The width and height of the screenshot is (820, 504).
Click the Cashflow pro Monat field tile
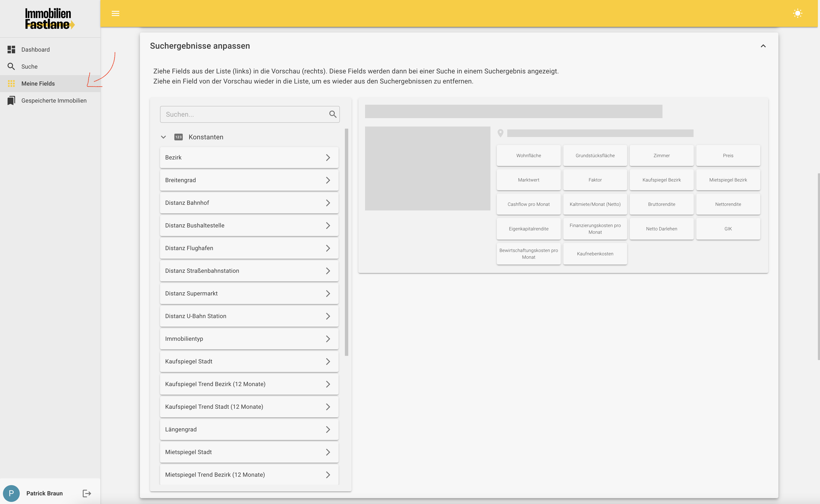coord(528,204)
